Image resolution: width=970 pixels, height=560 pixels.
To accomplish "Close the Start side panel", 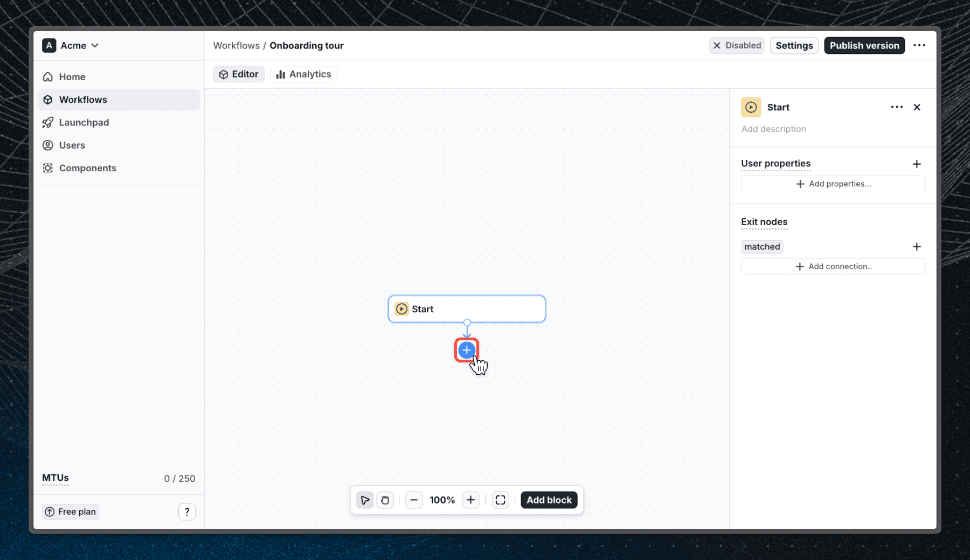I will pos(917,107).
